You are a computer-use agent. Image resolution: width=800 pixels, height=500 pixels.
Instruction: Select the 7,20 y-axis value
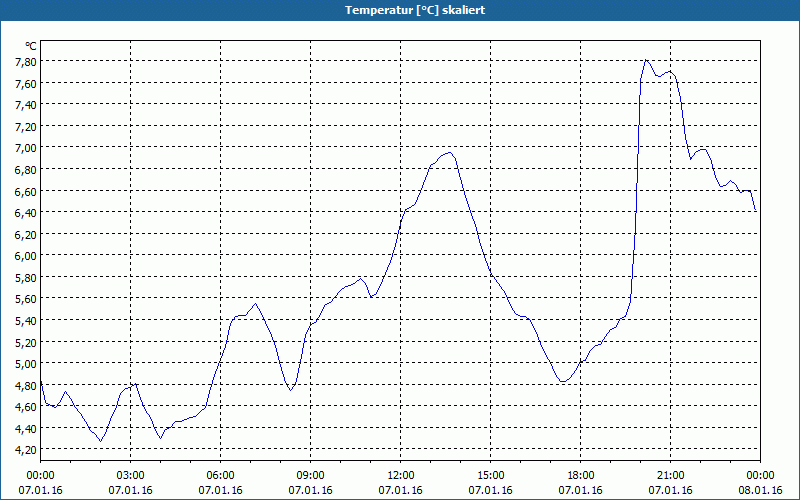tap(26, 127)
